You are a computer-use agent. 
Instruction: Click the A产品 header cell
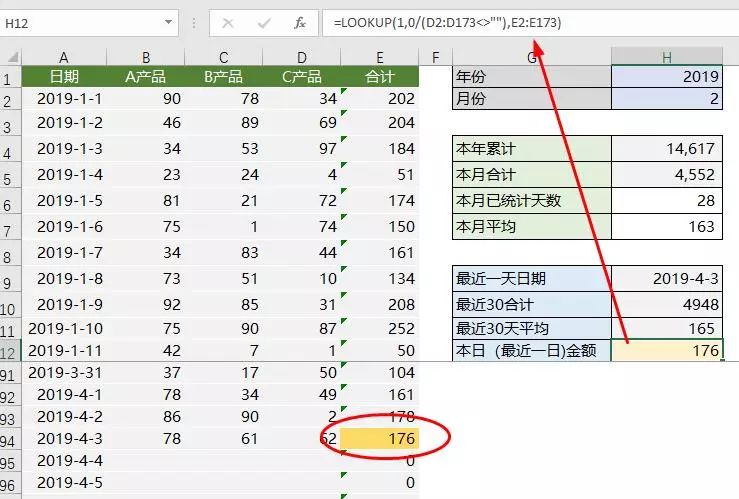pos(146,76)
